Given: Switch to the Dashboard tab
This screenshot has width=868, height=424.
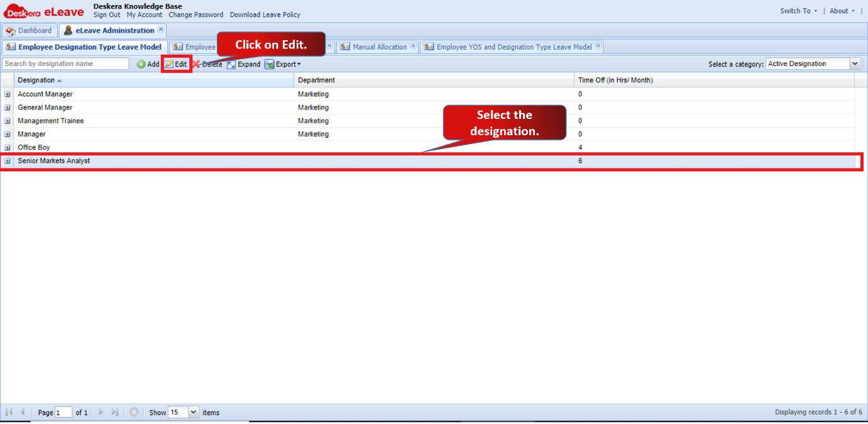Looking at the screenshot, I should (x=29, y=30).
